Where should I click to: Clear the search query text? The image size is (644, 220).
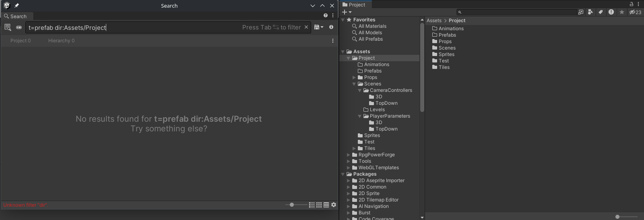point(306,27)
